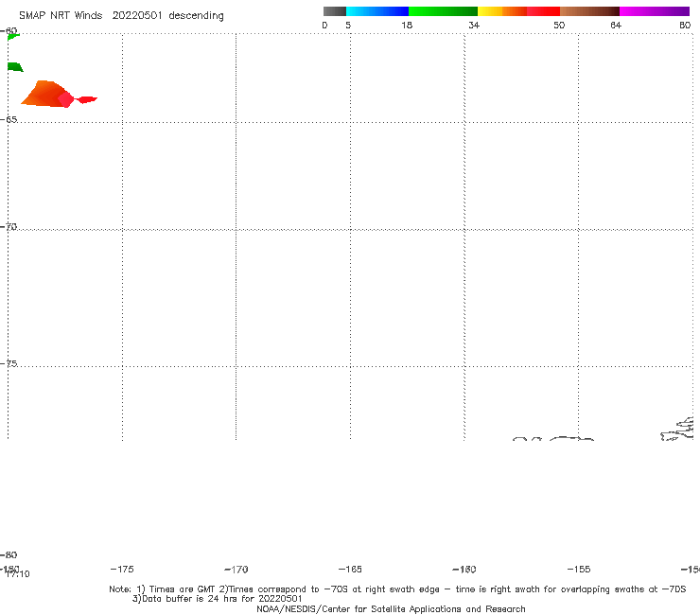This screenshot has width=700, height=615.
Task: Click the data buffer 24 hrs note
Action: (218, 599)
